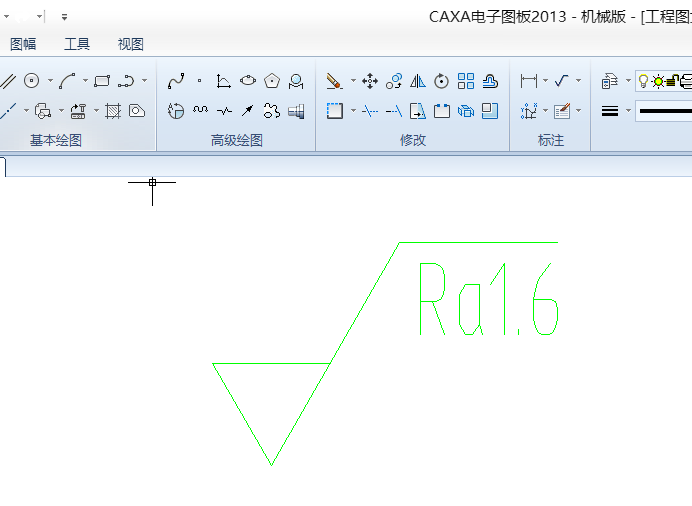
Task: Choose the Spline curve tool
Action: [x=176, y=81]
